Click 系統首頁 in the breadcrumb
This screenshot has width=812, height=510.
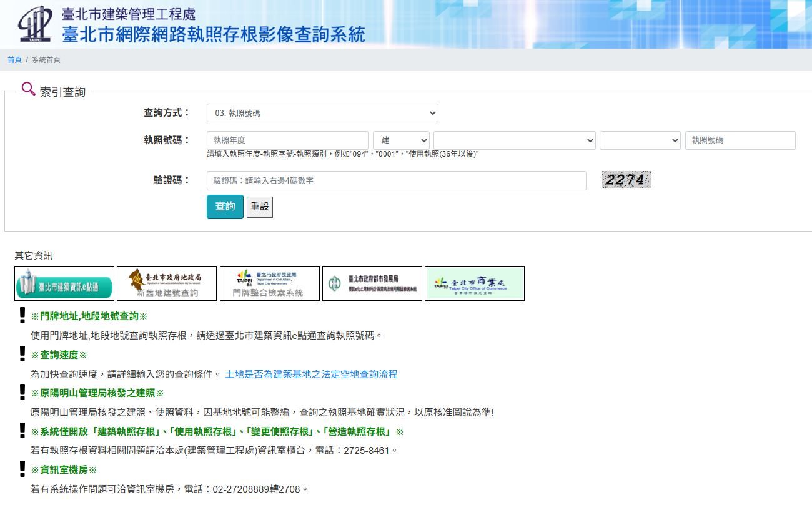point(46,60)
